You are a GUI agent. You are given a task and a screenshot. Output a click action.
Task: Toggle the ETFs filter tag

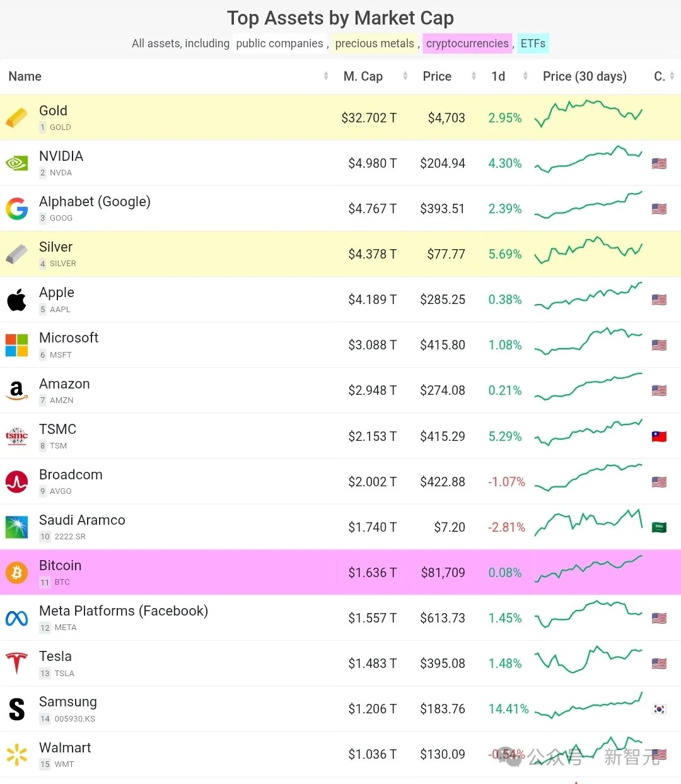[x=533, y=44]
